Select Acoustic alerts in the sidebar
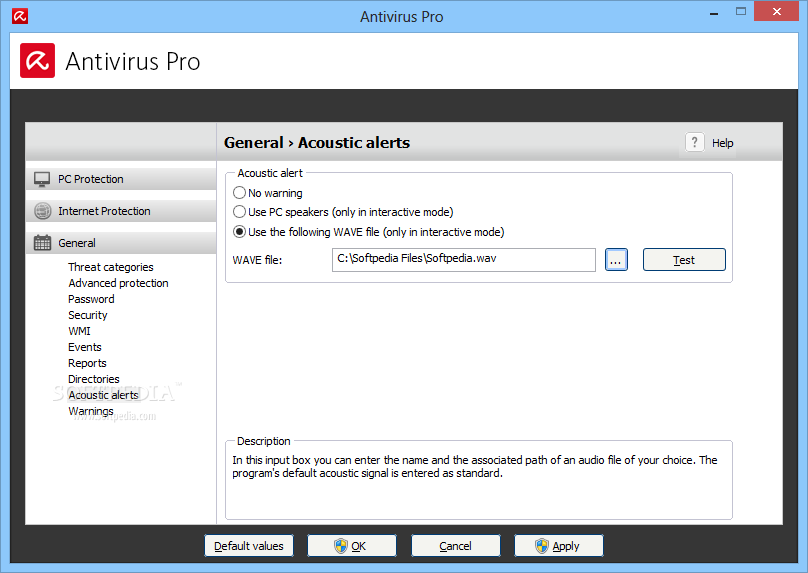This screenshot has width=808, height=573. [104, 395]
